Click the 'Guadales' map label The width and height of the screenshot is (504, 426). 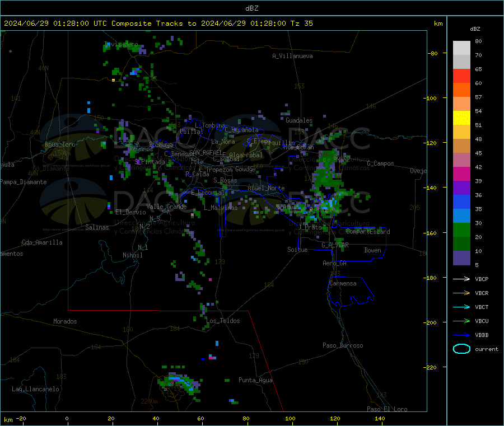tap(299, 120)
